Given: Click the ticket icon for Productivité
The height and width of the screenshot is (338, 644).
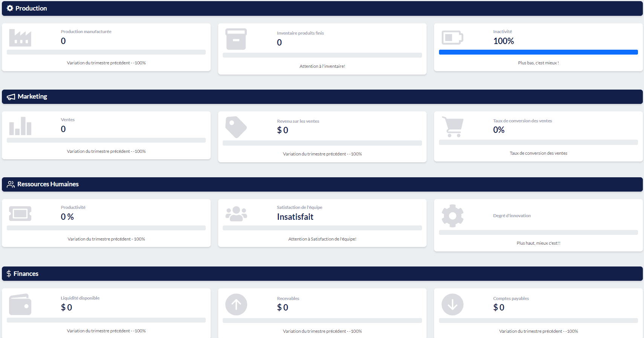Looking at the screenshot, I should click(x=20, y=214).
